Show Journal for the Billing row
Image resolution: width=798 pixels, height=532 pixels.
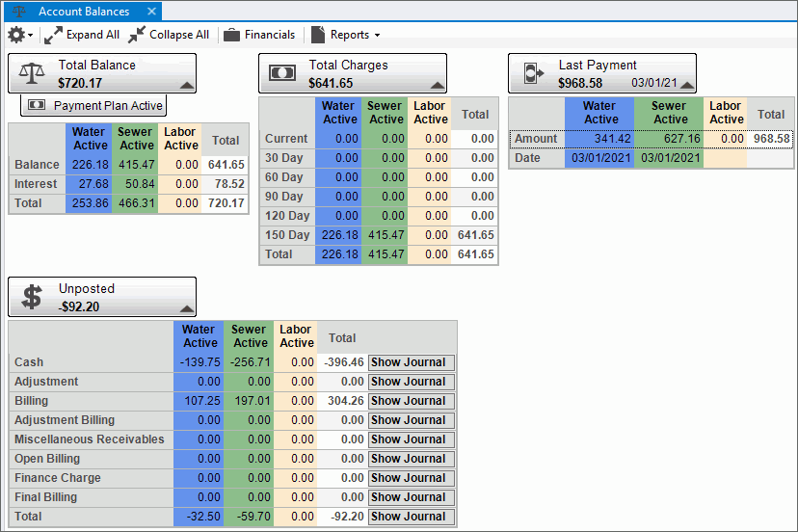(x=412, y=401)
